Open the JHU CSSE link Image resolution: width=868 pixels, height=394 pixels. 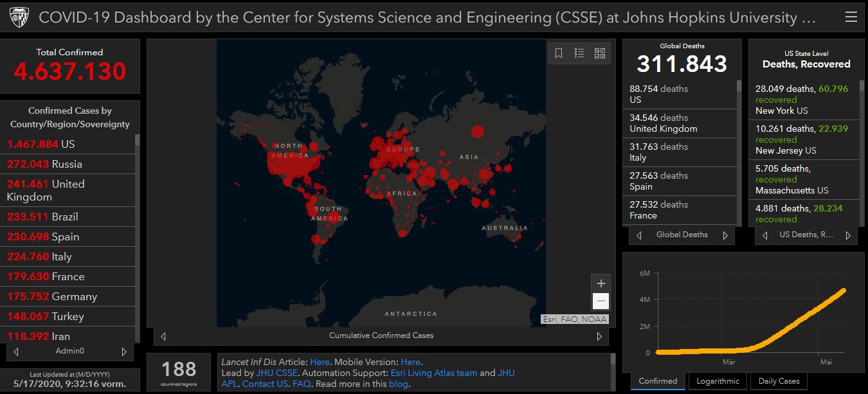(x=275, y=373)
